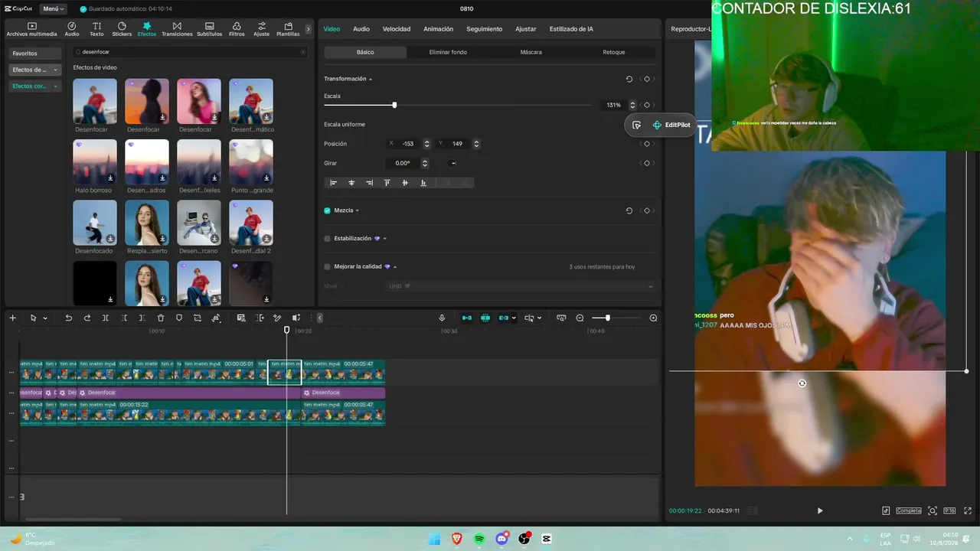Image resolution: width=980 pixels, height=551 pixels.
Task: Expand the Mezcla section arrow
Action: [357, 210]
